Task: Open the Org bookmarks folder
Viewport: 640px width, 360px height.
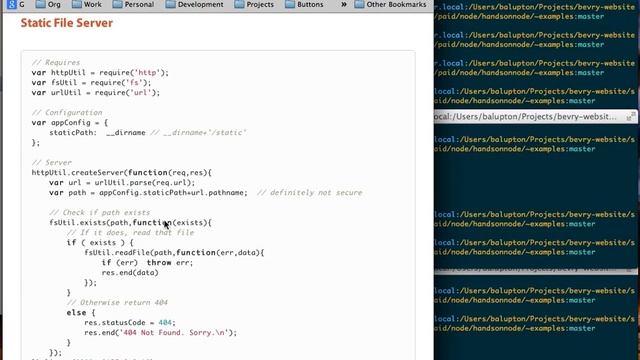Action: click(48, 4)
